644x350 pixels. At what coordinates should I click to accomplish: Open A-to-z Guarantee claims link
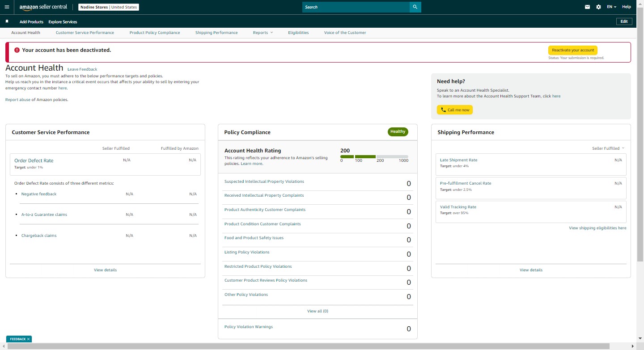[x=44, y=215]
